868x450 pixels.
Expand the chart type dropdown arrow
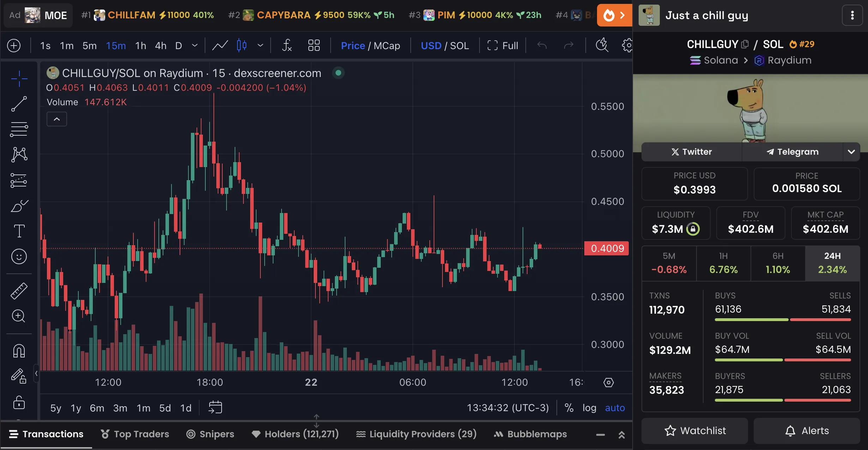(260, 46)
